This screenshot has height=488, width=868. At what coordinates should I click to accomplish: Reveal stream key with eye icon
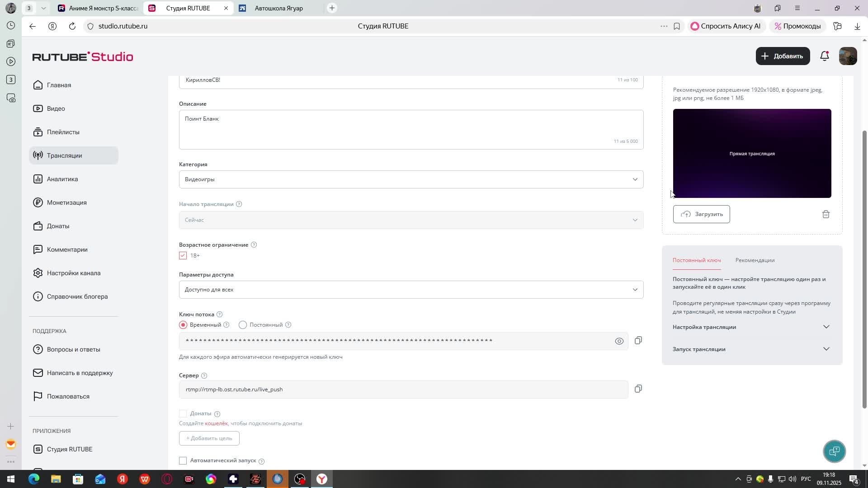click(x=619, y=341)
